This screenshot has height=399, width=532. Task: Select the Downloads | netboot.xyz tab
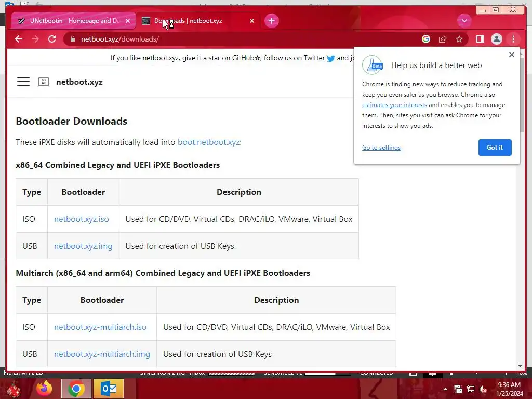pyautogui.click(x=198, y=21)
